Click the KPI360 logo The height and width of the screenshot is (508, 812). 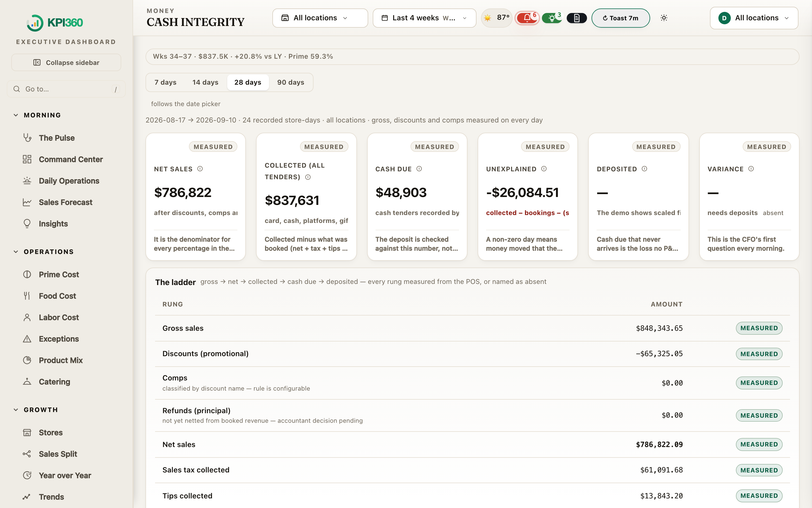tap(55, 23)
